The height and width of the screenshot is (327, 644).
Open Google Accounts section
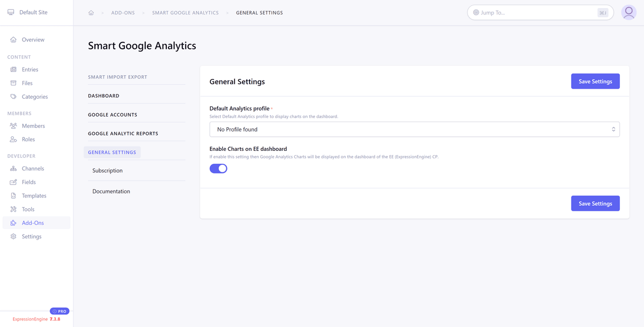tap(113, 115)
